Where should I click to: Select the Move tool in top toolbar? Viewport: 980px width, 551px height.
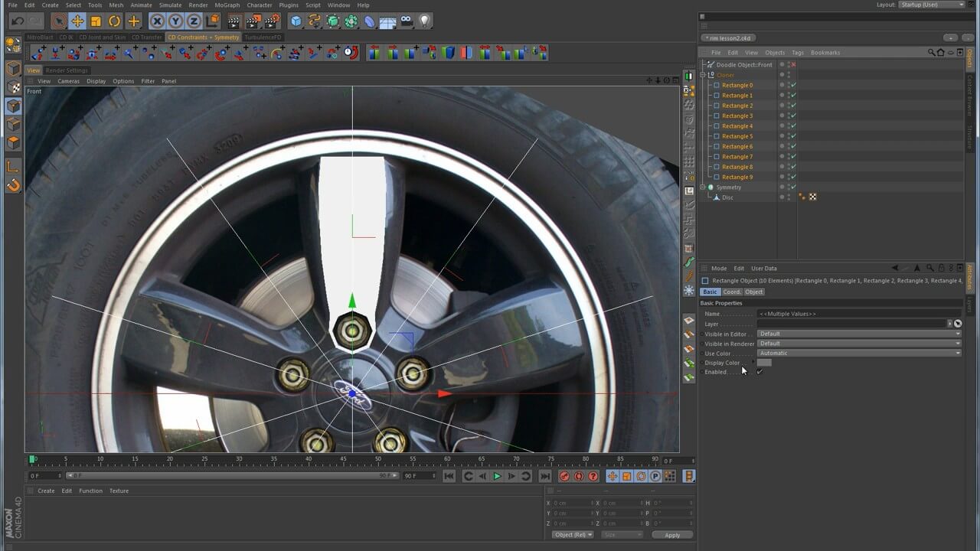point(77,21)
